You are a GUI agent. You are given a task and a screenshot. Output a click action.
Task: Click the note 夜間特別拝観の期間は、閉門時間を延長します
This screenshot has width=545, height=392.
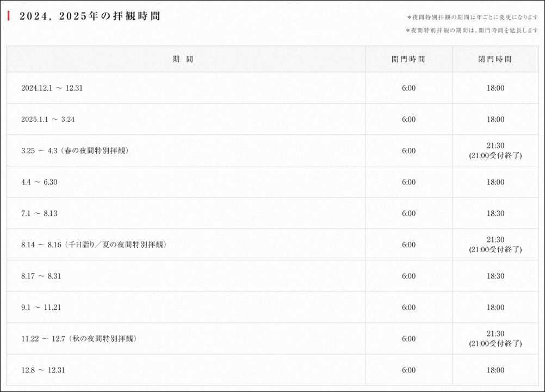472,30
